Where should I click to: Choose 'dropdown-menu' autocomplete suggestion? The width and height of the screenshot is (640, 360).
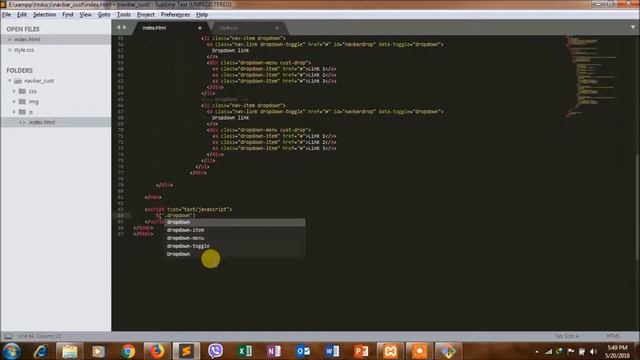tap(235, 238)
